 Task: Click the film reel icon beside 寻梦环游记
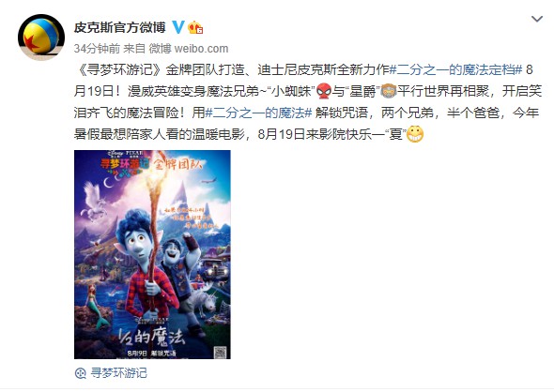coord(81,373)
